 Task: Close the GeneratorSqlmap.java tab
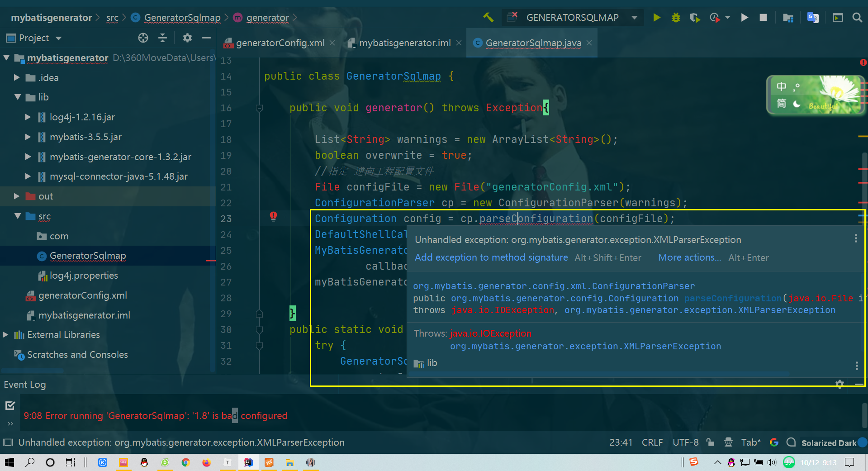[589, 43]
